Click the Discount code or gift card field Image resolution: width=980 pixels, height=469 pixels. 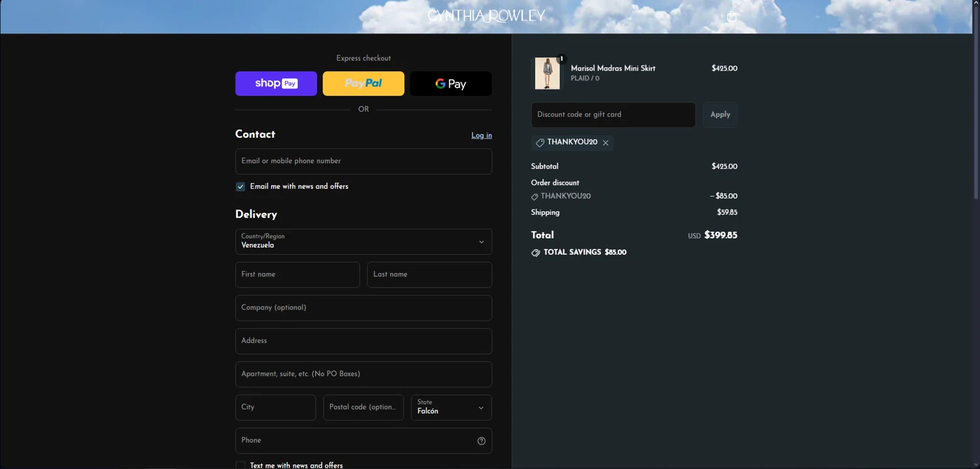coord(613,115)
